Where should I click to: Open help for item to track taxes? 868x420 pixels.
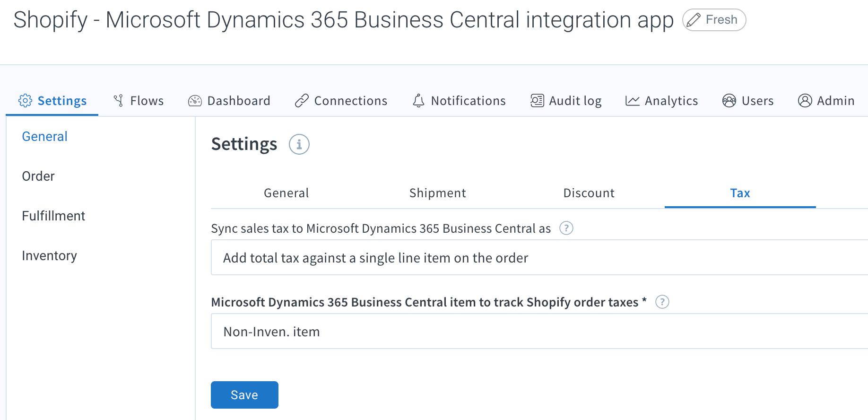click(662, 302)
